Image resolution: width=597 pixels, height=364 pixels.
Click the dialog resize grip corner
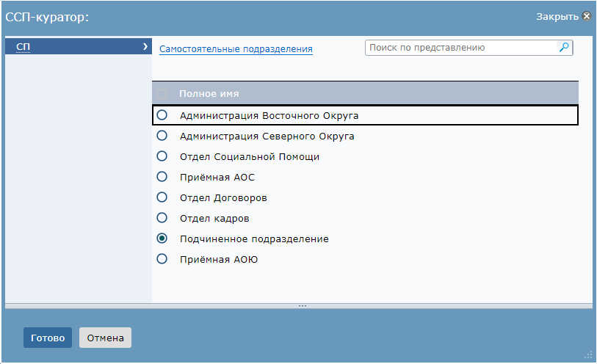[588, 355]
